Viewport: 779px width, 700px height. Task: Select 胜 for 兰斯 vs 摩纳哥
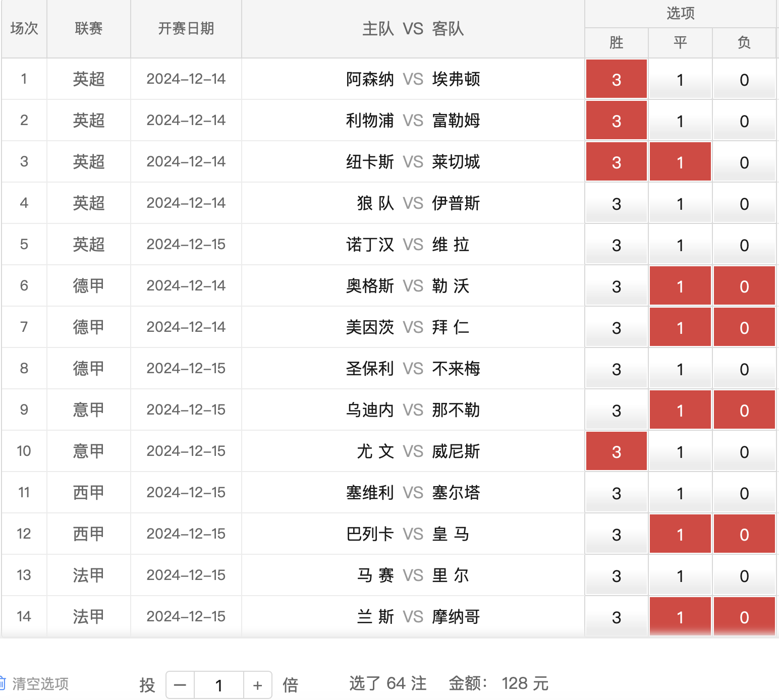point(616,616)
